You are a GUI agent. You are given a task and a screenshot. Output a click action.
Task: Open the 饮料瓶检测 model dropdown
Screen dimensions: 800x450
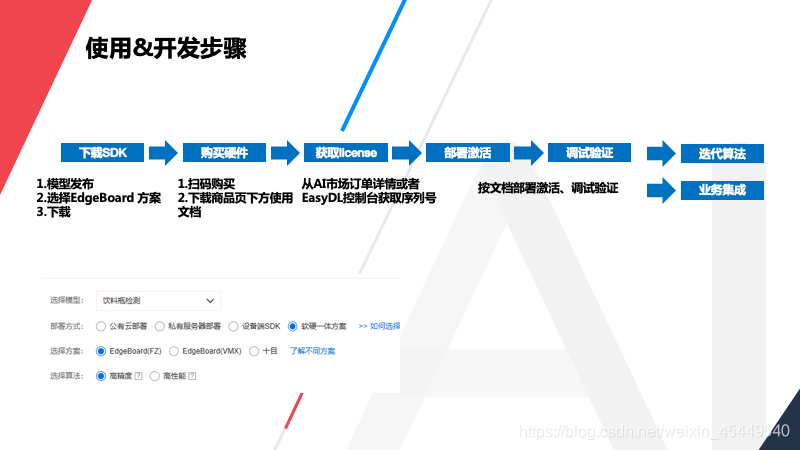[158, 301]
